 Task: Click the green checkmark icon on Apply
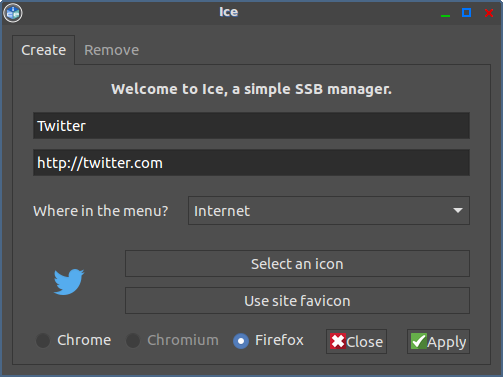pos(419,341)
